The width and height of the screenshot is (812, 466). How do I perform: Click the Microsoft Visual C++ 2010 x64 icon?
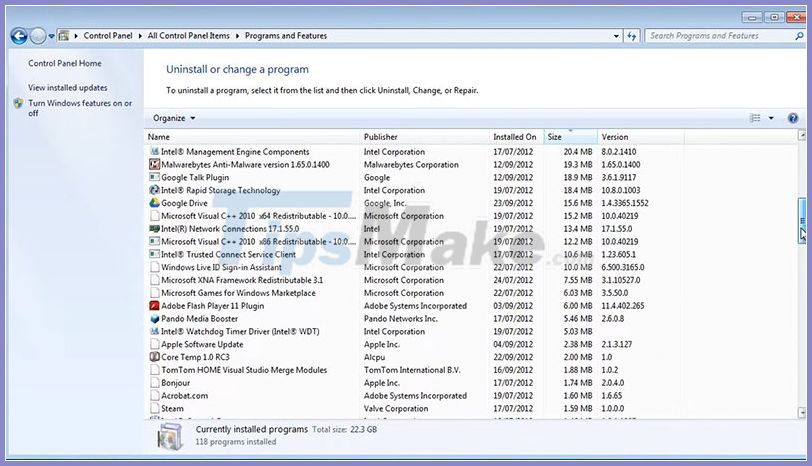154,216
